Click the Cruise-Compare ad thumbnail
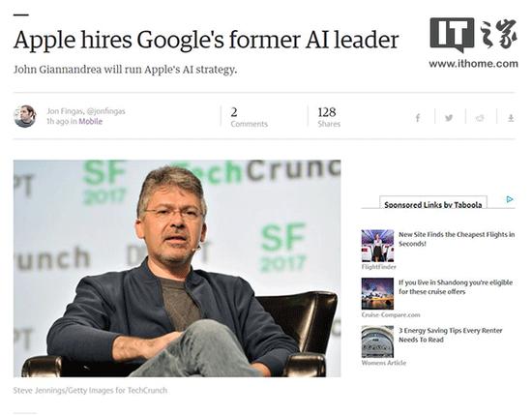The image size is (532, 415). coord(377,293)
